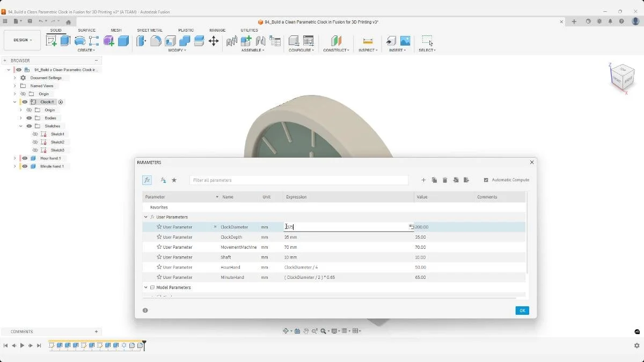Click the favorites star in the Parameters dialog
Viewport: 644px width, 362px height.
173,180
